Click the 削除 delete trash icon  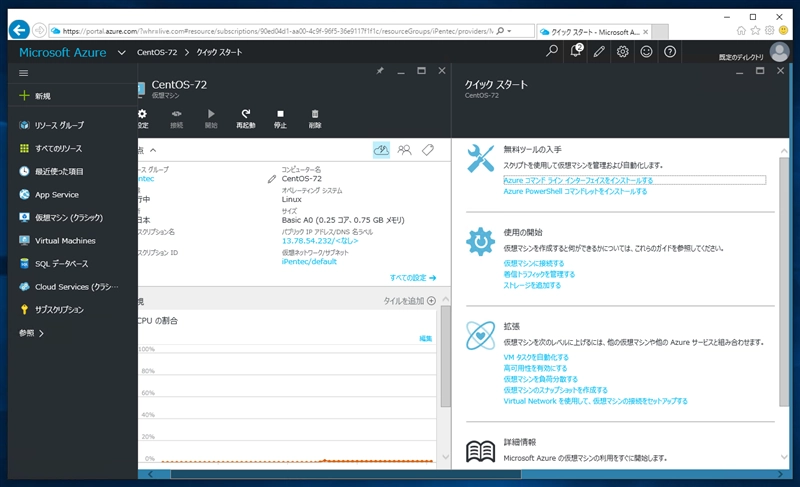[x=315, y=114]
